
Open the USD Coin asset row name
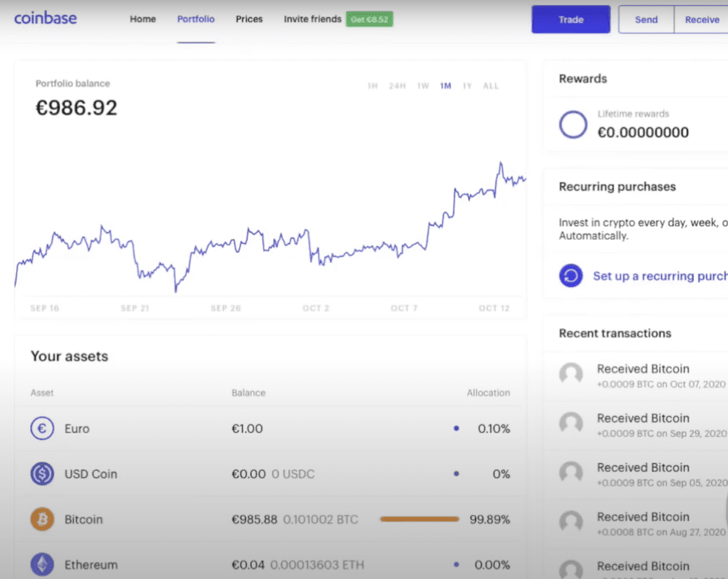(x=91, y=474)
